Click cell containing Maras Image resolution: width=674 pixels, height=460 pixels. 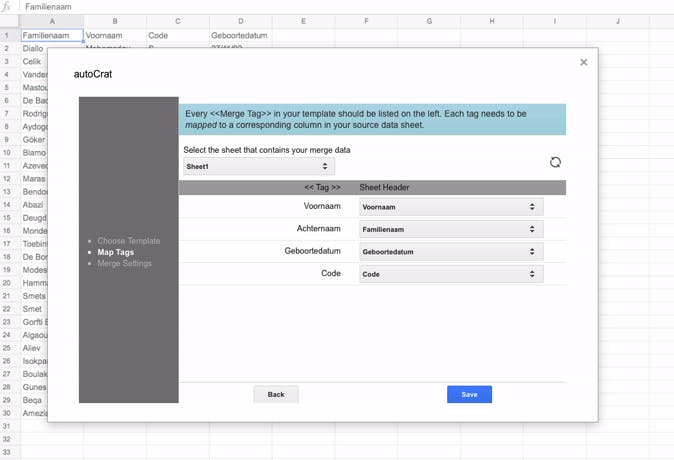[x=34, y=178]
